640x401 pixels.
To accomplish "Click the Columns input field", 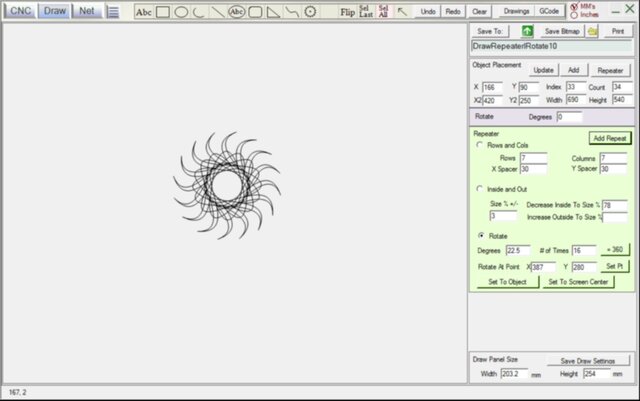I will [613, 158].
